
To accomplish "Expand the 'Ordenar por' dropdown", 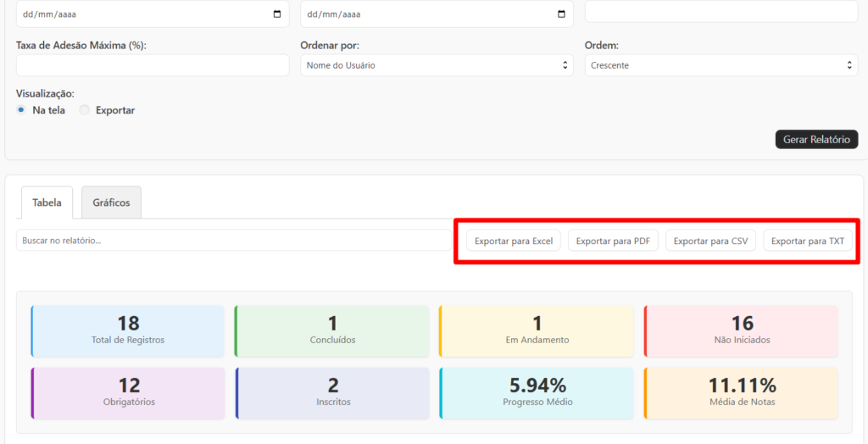I will [437, 65].
